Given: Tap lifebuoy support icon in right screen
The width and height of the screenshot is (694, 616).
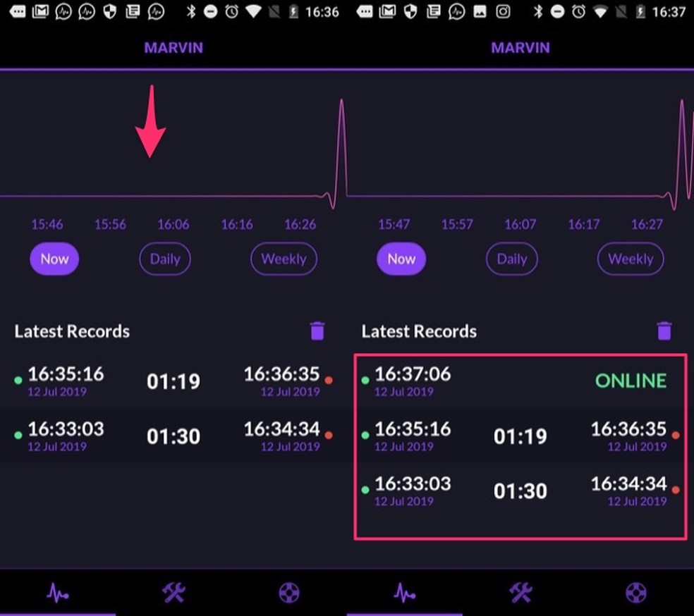Looking at the screenshot, I should click(636, 593).
